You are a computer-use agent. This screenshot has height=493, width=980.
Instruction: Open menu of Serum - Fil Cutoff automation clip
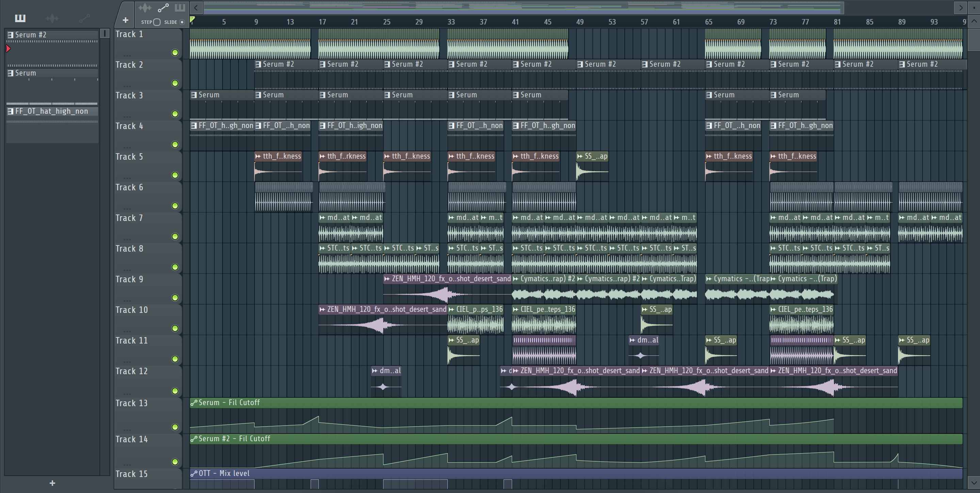click(x=194, y=403)
